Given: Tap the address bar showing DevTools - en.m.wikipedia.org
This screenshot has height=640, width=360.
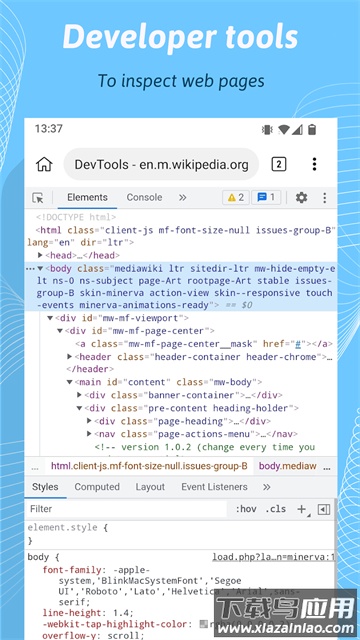Looking at the screenshot, I should [x=161, y=164].
